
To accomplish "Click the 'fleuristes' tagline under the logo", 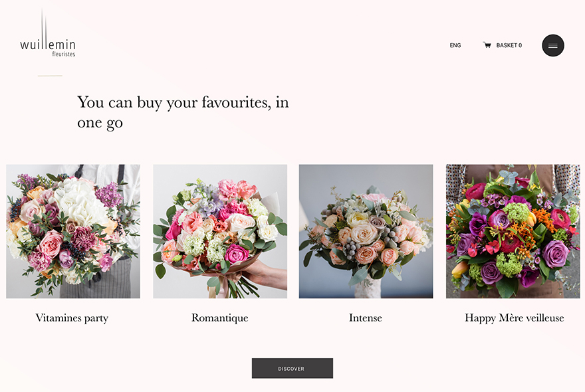I will pyautogui.click(x=63, y=54).
